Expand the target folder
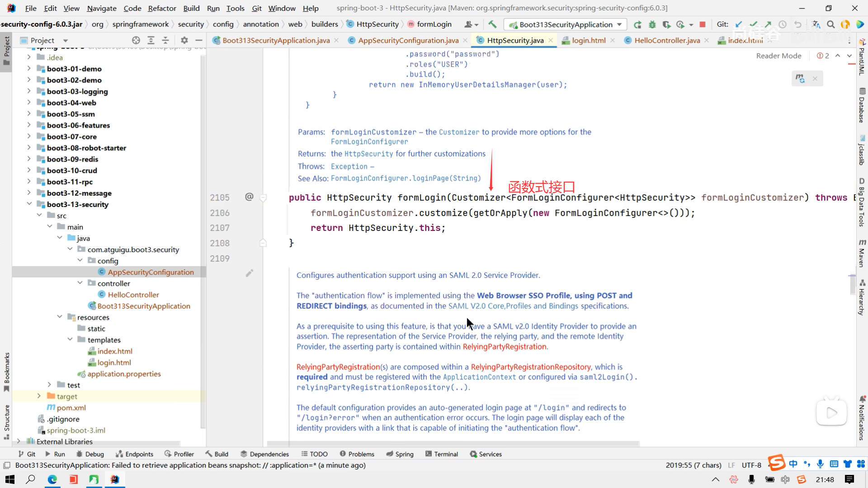The image size is (868, 488). (39, 396)
